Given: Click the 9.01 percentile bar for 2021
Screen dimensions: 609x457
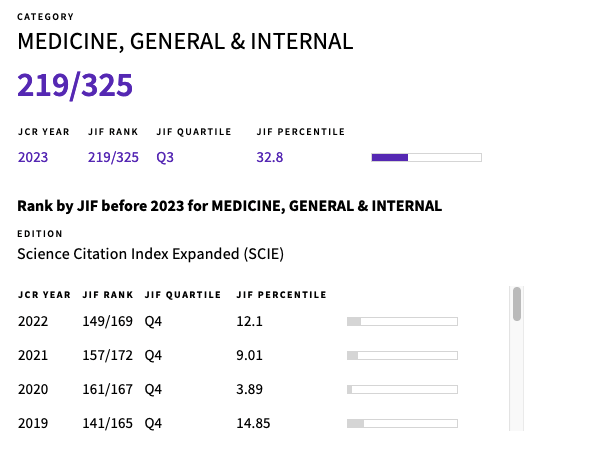Looking at the screenshot, I should point(402,355).
